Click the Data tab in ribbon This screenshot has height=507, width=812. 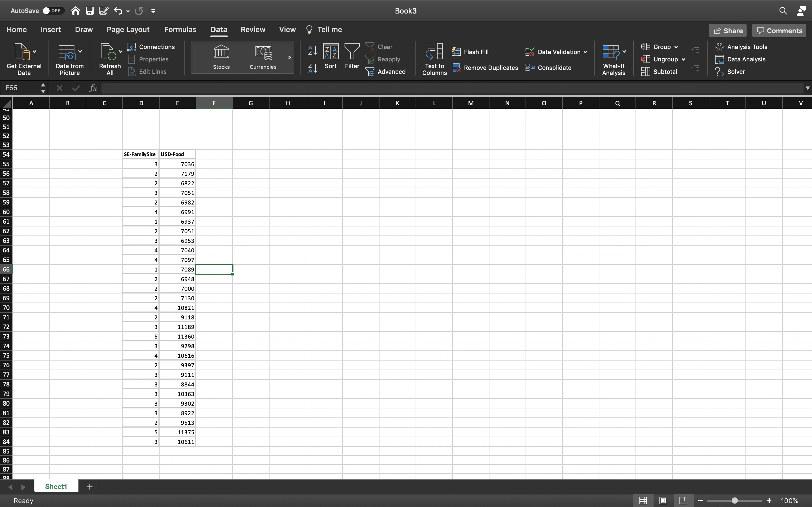click(x=219, y=29)
